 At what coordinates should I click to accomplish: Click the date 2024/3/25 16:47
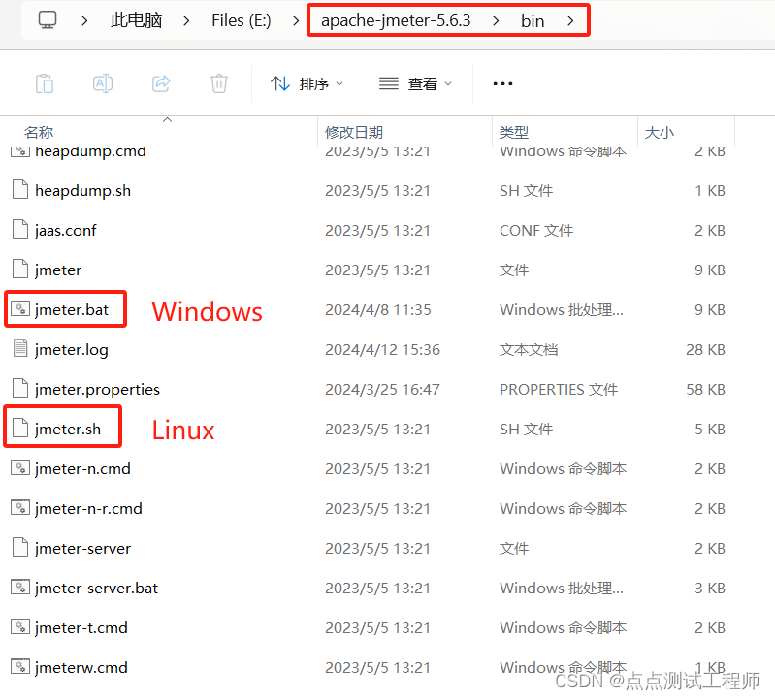pyautogui.click(x=382, y=390)
